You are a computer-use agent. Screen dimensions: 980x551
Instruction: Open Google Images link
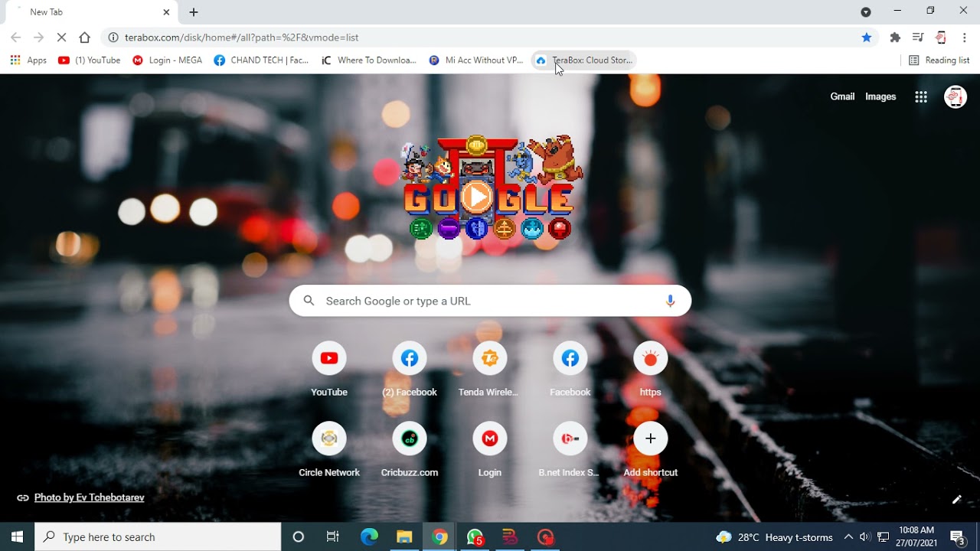[x=880, y=96]
